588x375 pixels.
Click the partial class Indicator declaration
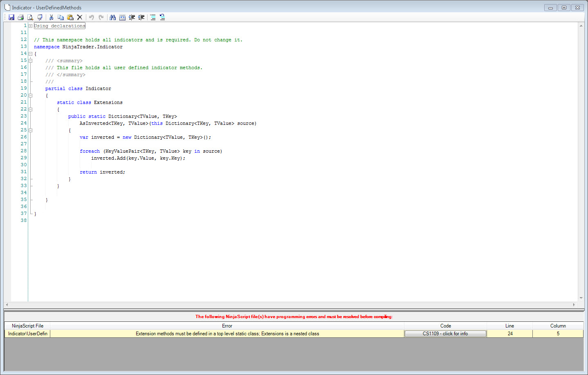pyautogui.click(x=78, y=88)
